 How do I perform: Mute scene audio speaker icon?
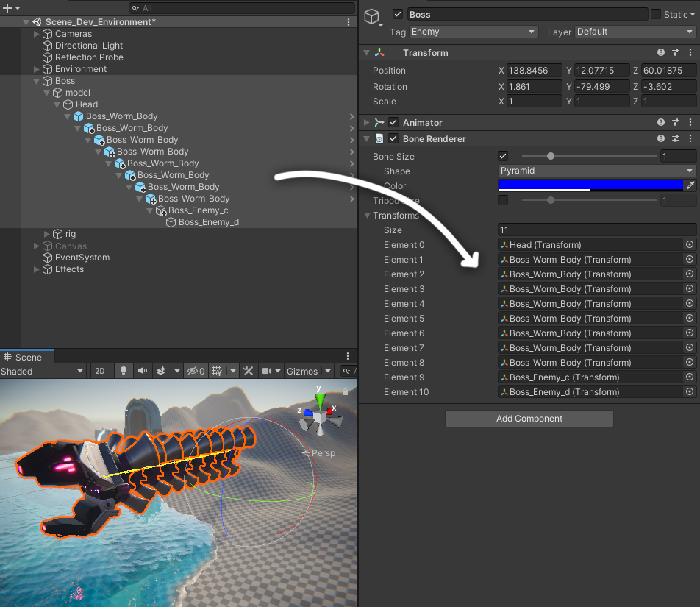[x=142, y=372]
